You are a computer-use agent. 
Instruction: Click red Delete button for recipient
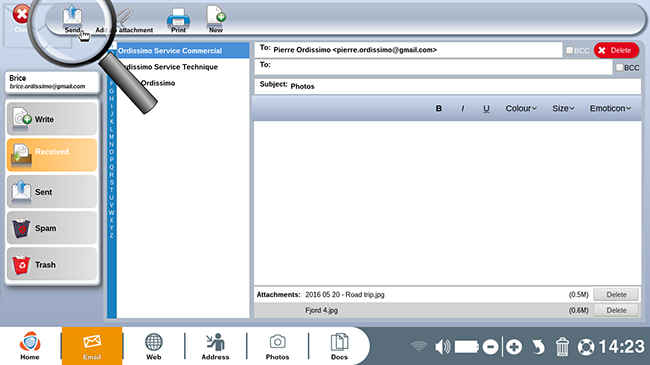pyautogui.click(x=616, y=50)
